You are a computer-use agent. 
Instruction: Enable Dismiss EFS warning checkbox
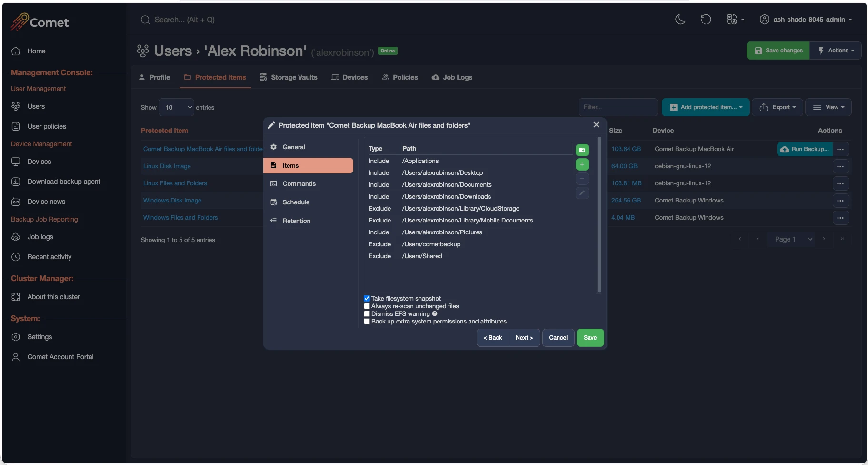click(x=367, y=314)
